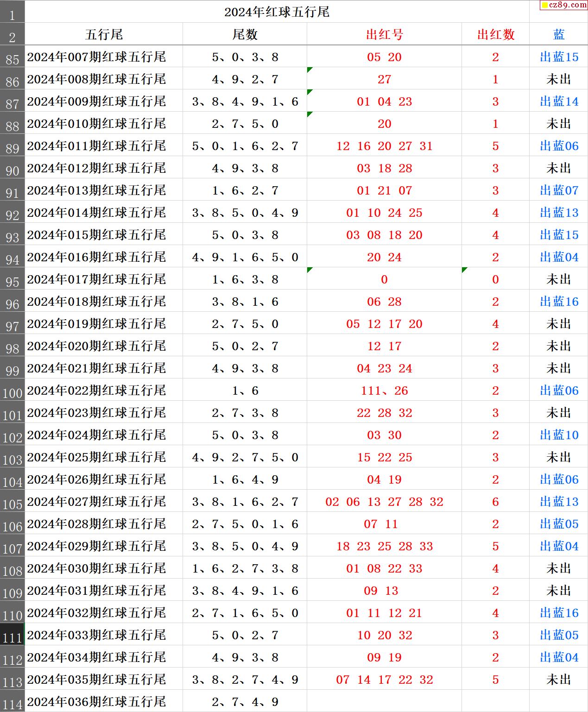
Task: Select row header 85
Action: click(x=12, y=57)
